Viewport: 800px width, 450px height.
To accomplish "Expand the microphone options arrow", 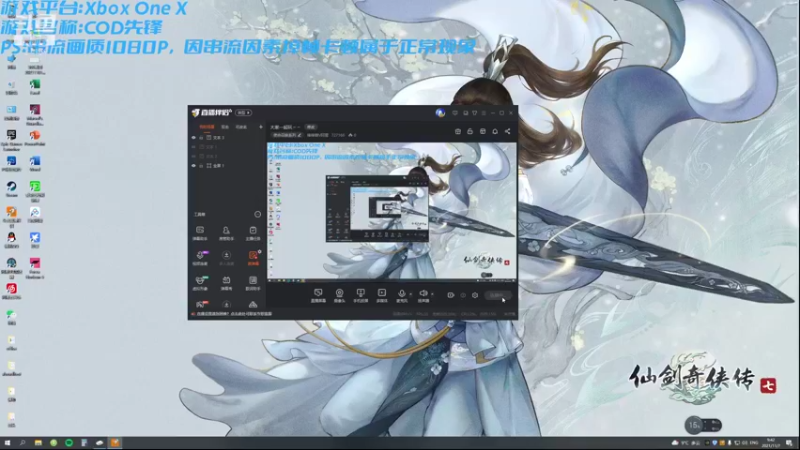I will tap(411, 294).
